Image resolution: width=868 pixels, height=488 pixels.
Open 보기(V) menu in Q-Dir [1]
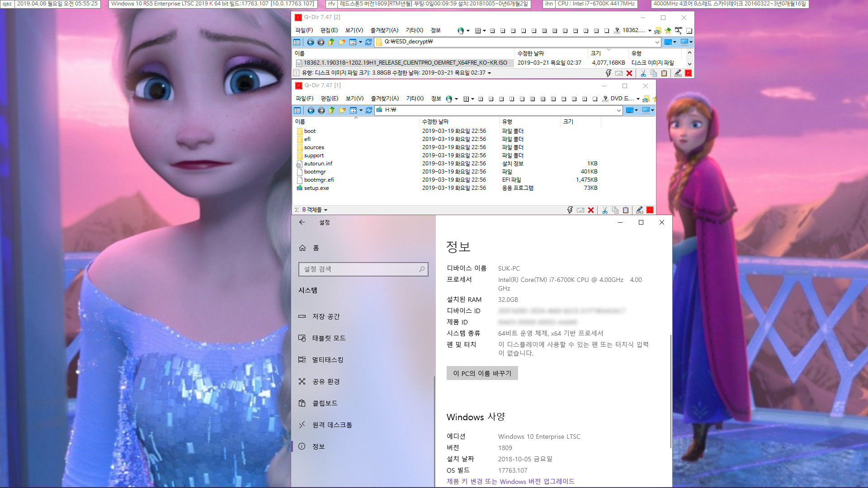click(354, 99)
